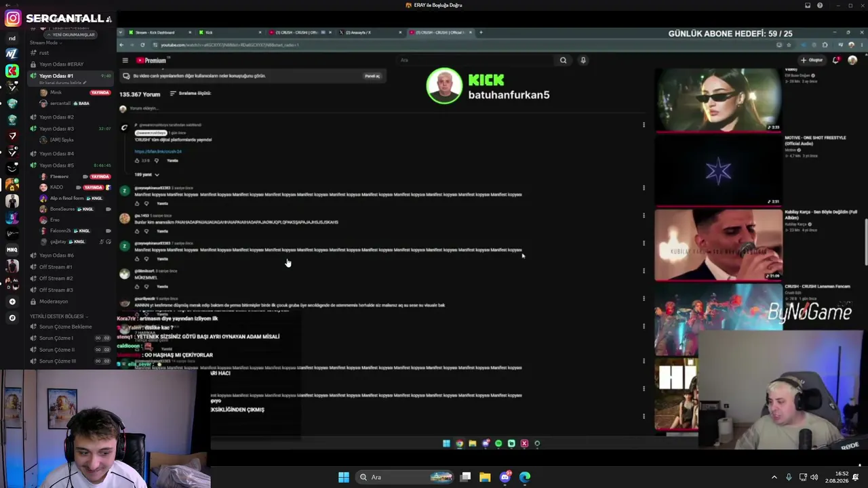Open the Windows notification center icon

tap(856, 477)
